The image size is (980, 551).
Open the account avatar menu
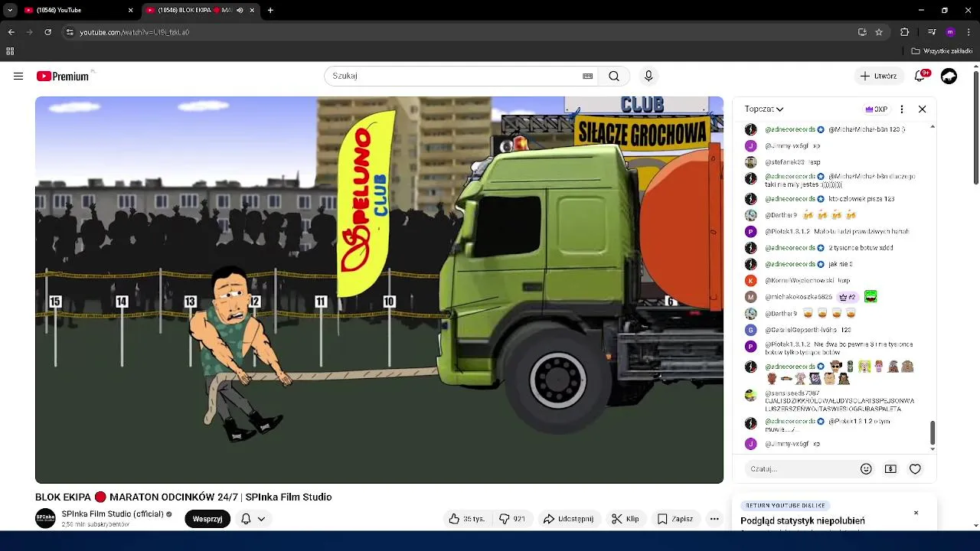(949, 76)
